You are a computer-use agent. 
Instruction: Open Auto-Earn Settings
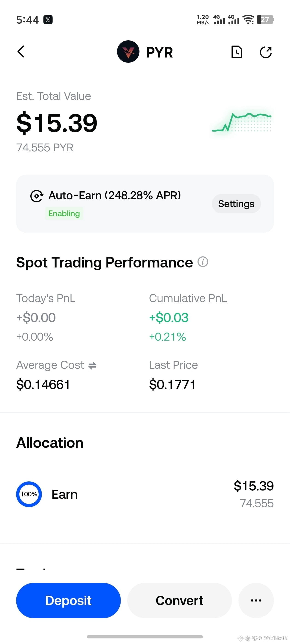(236, 204)
